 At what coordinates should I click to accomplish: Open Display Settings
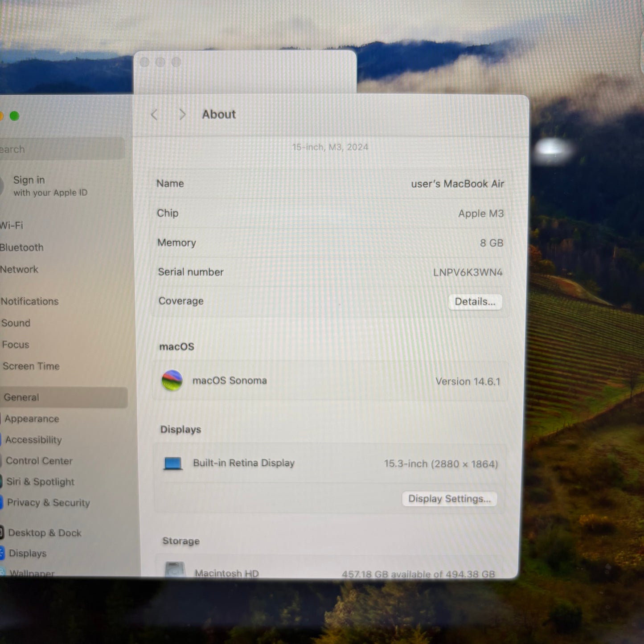pos(449,499)
